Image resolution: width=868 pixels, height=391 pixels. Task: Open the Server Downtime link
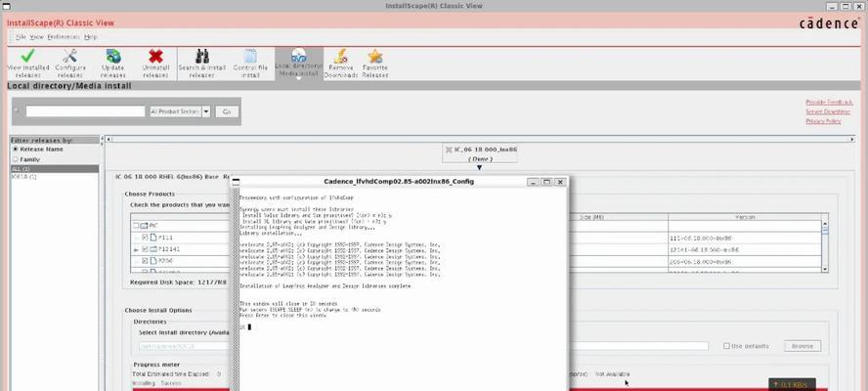click(828, 111)
